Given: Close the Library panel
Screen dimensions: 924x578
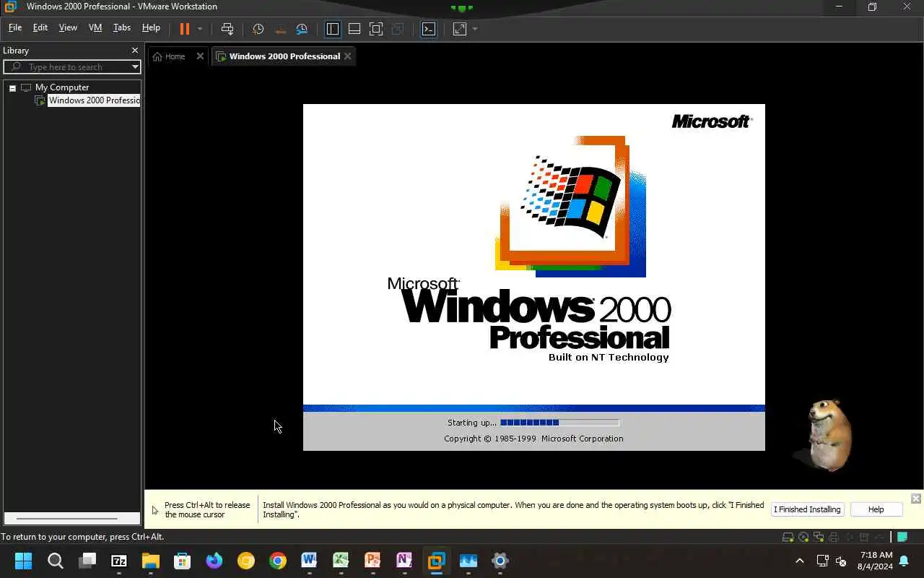Looking at the screenshot, I should pyautogui.click(x=134, y=51).
